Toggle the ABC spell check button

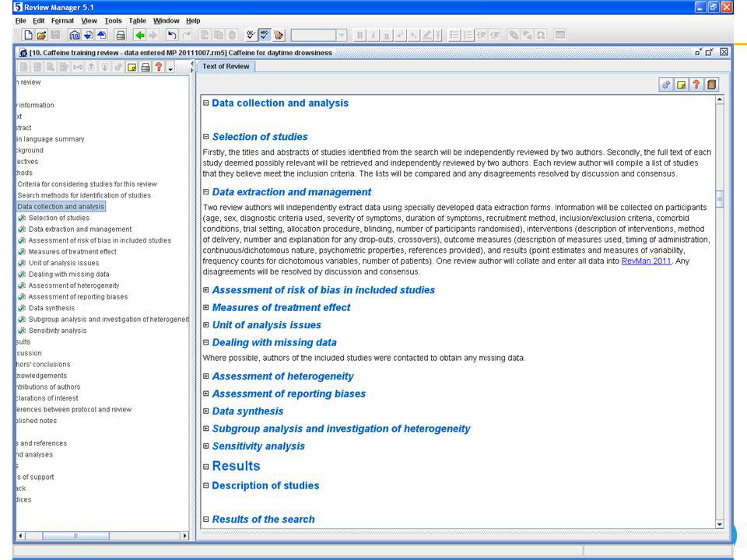pyautogui.click(x=265, y=35)
